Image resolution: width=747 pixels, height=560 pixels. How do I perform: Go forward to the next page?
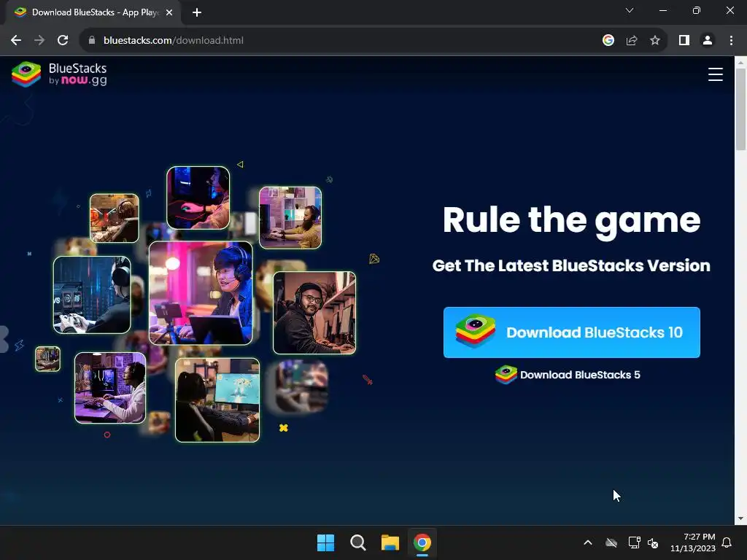point(39,41)
